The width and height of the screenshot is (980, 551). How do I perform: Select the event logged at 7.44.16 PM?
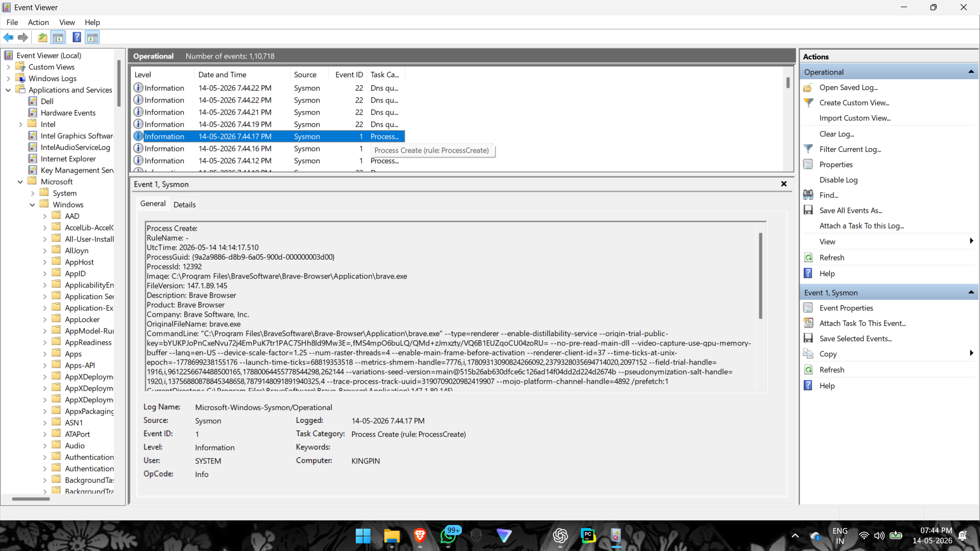click(268, 148)
